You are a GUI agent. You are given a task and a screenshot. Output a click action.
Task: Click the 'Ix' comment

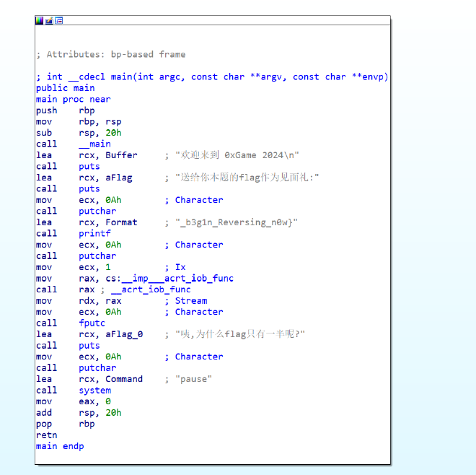180,267
